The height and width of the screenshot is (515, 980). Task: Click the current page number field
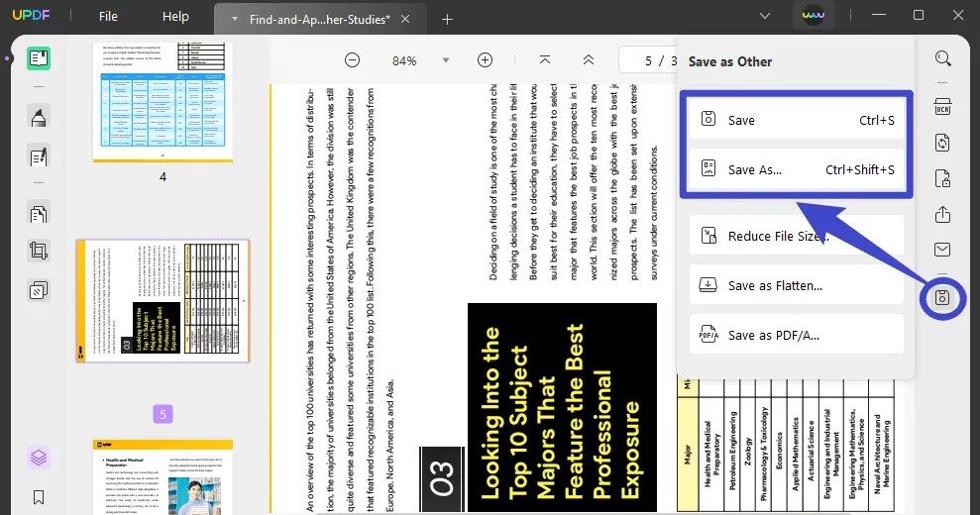pos(649,60)
